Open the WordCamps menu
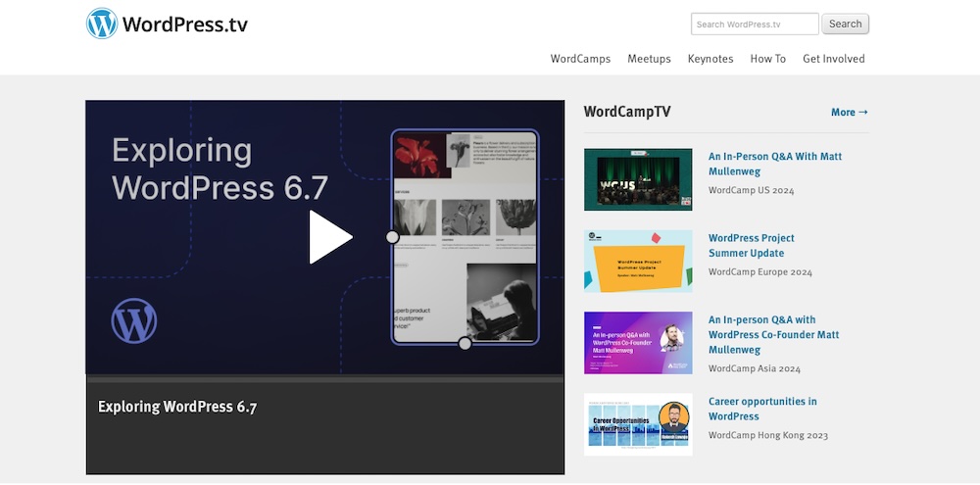The width and height of the screenshot is (980, 485). click(580, 59)
